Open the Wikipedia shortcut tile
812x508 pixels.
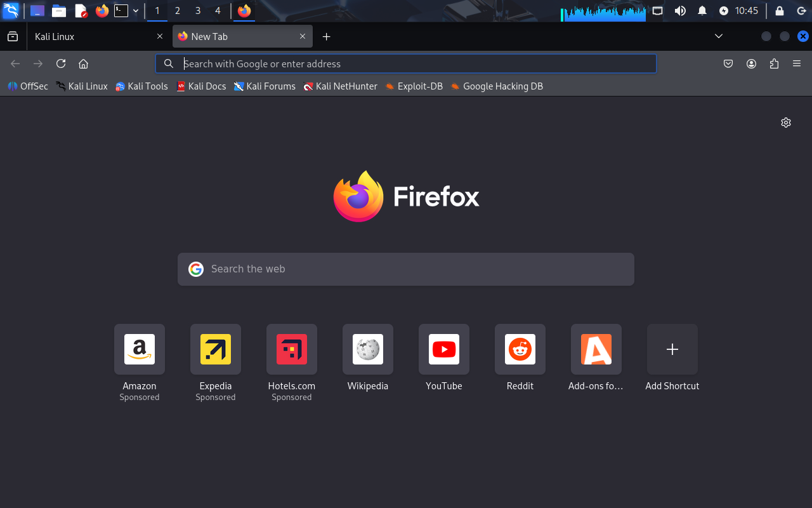368,349
